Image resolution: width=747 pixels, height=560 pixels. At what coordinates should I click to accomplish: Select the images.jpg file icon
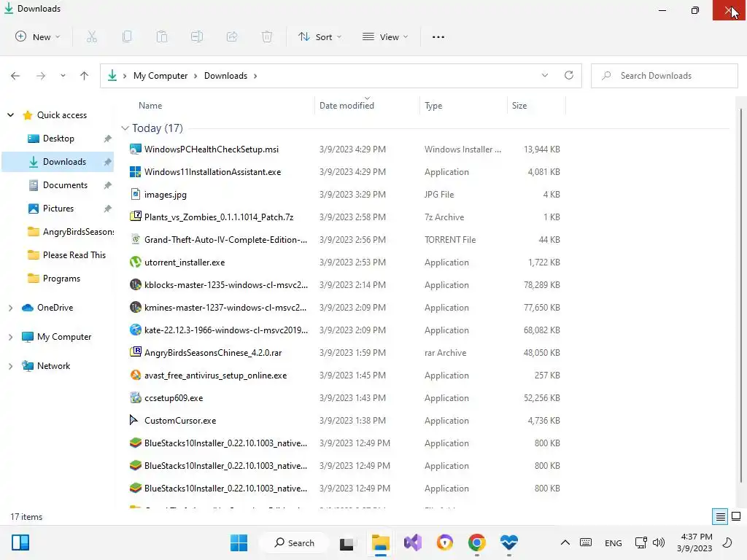tap(135, 194)
